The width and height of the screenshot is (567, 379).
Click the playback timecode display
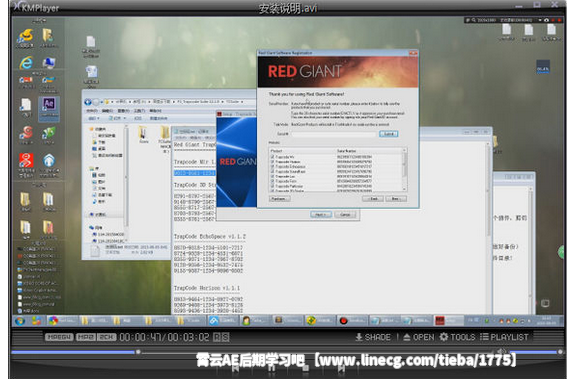click(164, 337)
